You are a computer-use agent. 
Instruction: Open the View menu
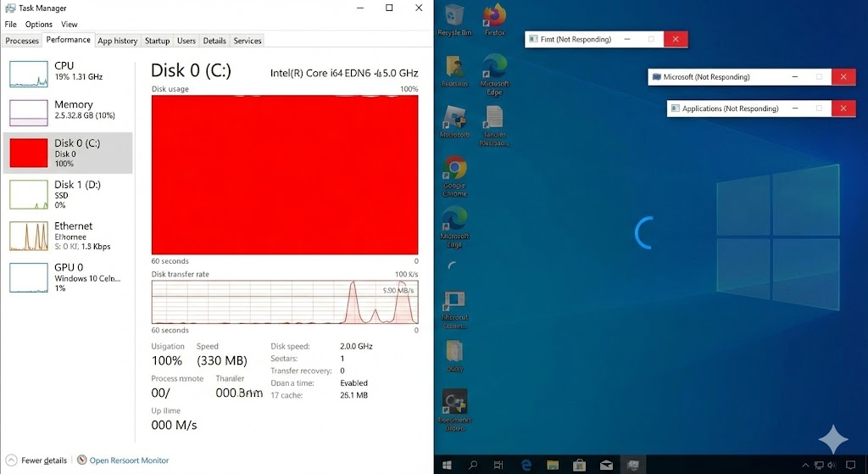click(69, 25)
